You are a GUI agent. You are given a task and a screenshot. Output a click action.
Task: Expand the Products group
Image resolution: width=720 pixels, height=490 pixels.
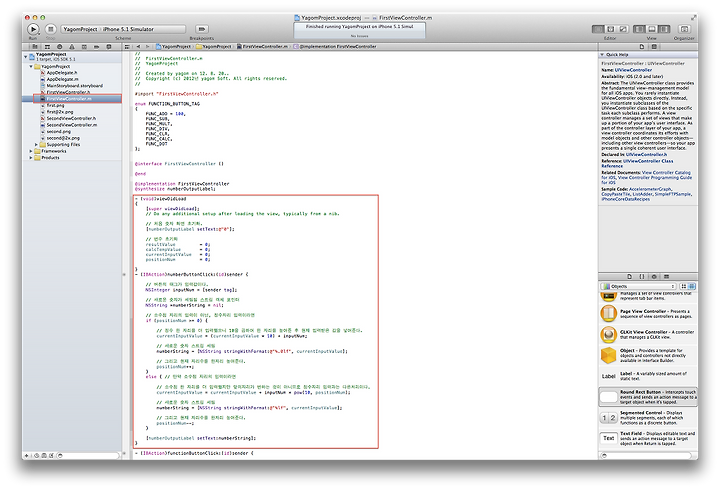pyautogui.click(x=31, y=158)
